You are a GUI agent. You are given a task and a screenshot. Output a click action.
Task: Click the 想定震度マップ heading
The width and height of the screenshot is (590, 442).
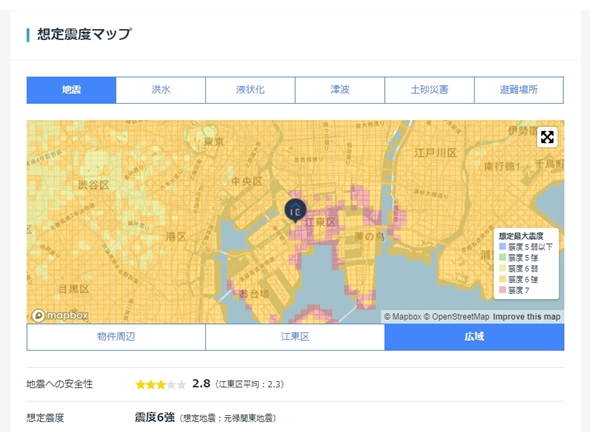(84, 34)
